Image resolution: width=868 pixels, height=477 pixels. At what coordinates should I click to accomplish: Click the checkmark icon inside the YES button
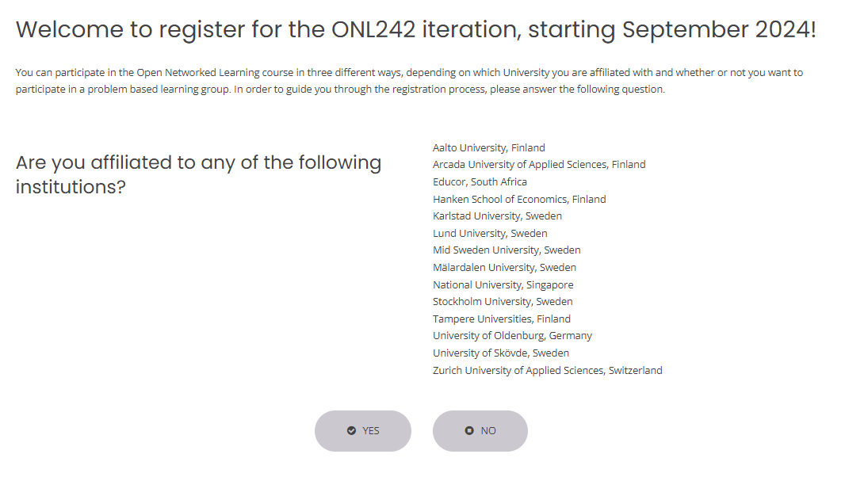[x=350, y=431]
